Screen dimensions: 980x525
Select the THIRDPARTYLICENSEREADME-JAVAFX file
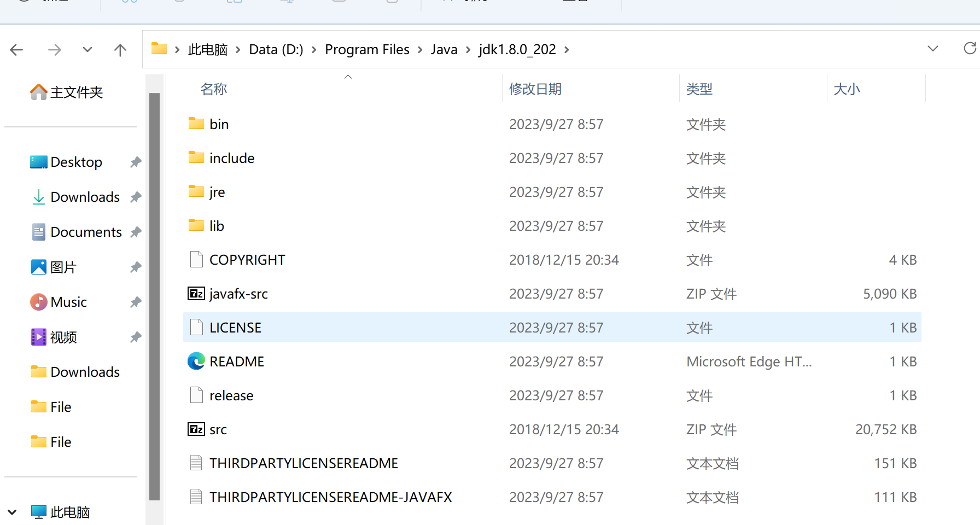330,497
